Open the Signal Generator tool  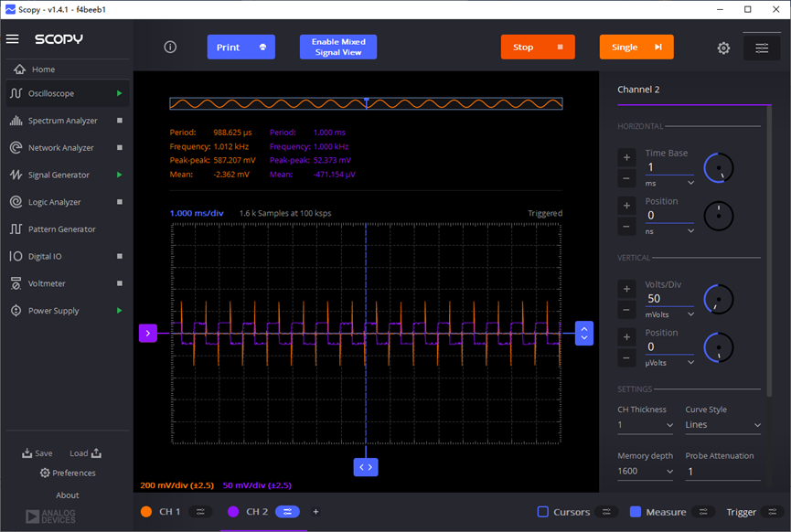[x=59, y=175]
